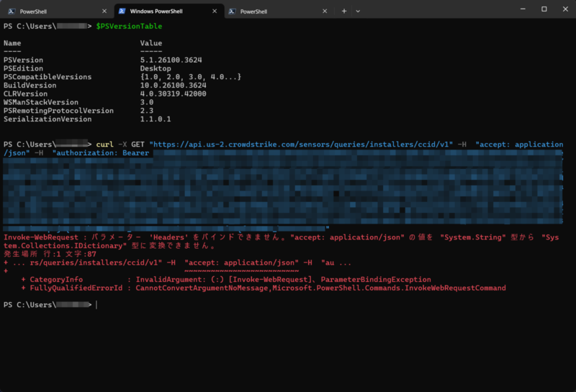
Task: Click the PSRemotingProtocolVersion value 2.3
Action: pyautogui.click(x=147, y=111)
